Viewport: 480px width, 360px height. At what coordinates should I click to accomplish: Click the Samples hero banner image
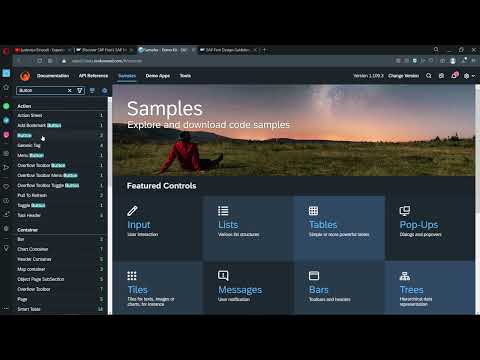(x=294, y=130)
